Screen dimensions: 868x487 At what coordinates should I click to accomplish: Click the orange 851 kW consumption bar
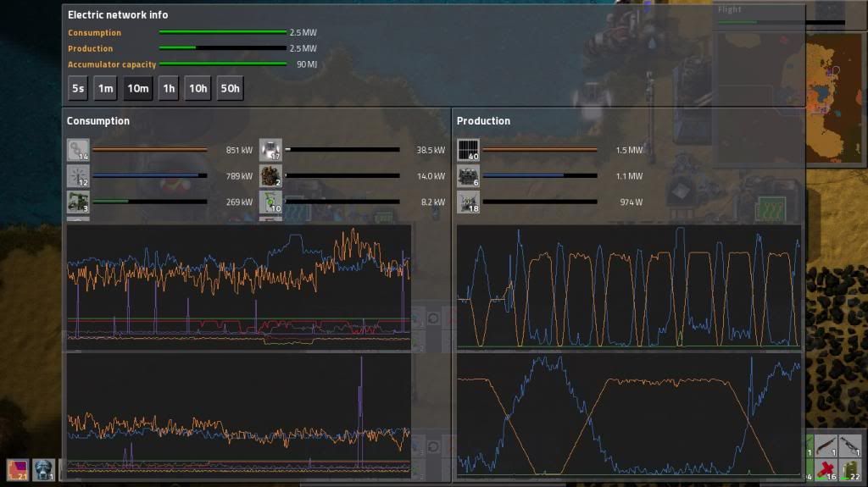point(150,149)
